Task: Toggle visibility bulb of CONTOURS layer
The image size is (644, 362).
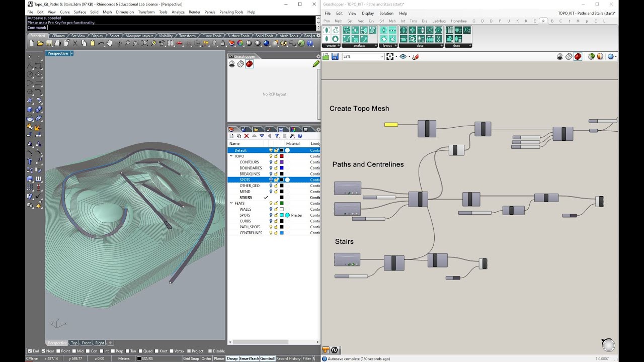Action: point(271,162)
